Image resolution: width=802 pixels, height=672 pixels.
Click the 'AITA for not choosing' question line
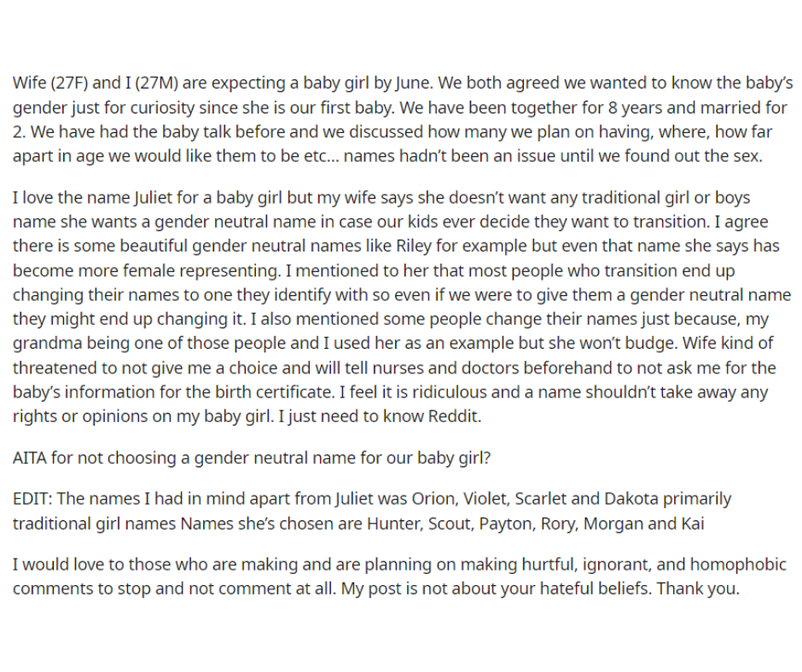(x=252, y=458)
